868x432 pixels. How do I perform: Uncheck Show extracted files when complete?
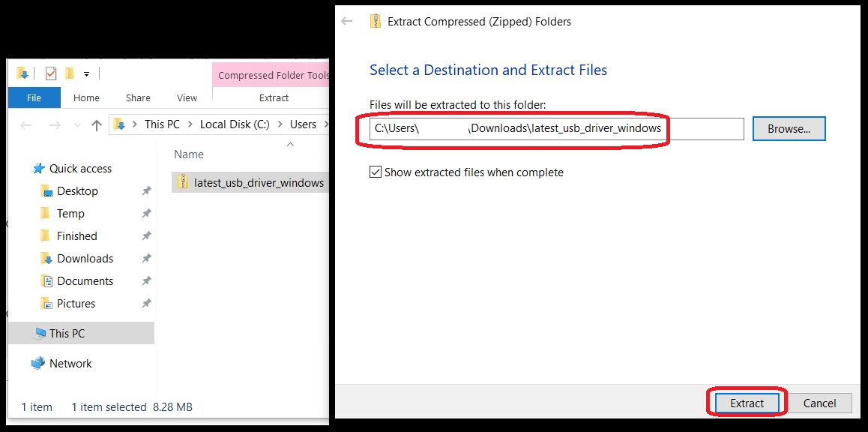376,172
